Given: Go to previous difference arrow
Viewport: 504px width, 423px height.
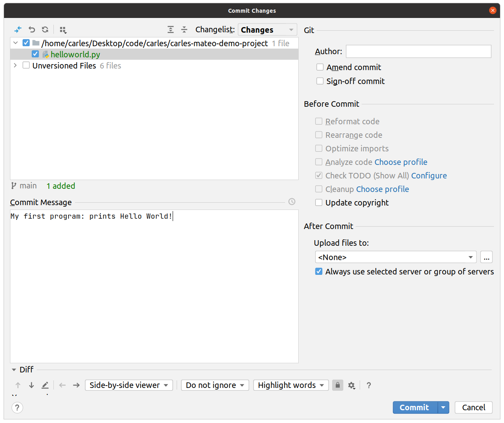Looking at the screenshot, I should tap(18, 385).
